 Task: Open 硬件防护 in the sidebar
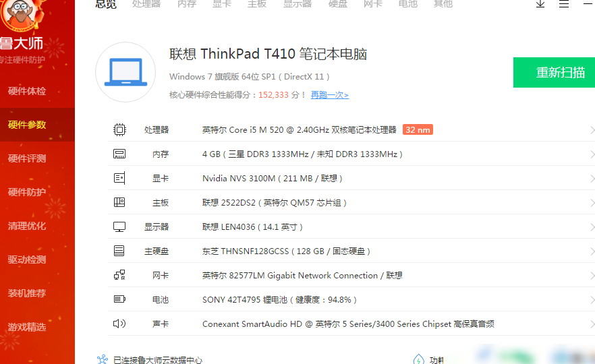[37, 192]
